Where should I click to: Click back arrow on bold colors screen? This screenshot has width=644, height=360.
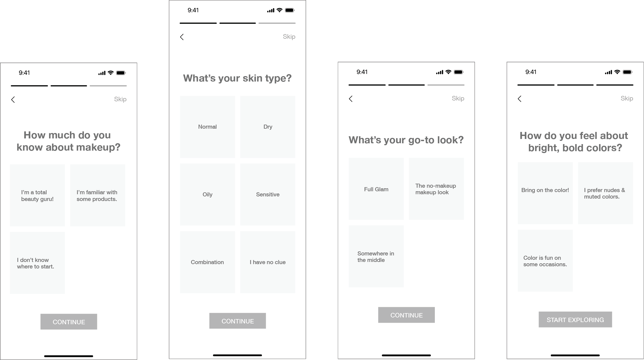(520, 99)
